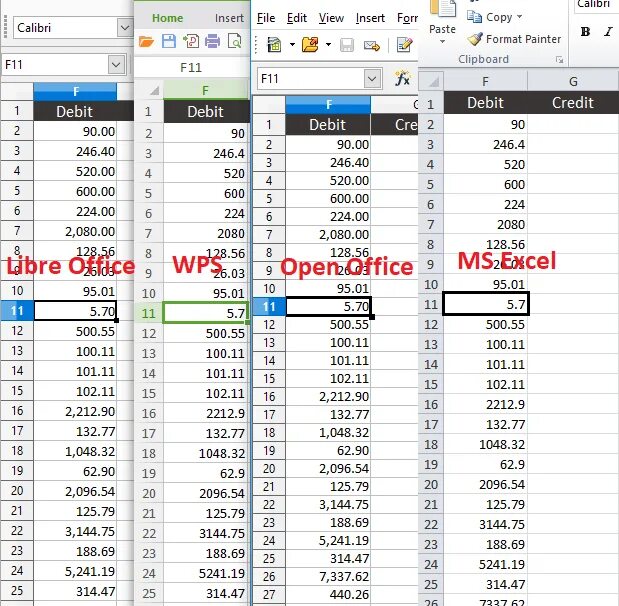
Task: Click the Excel Copy button label
Action: pyautogui.click(x=499, y=17)
